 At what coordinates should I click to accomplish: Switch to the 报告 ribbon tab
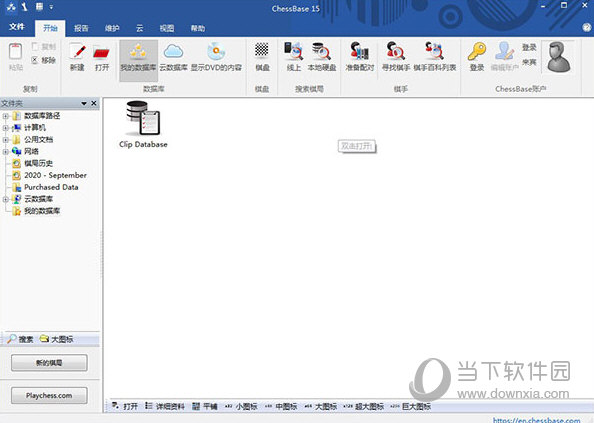(81, 28)
